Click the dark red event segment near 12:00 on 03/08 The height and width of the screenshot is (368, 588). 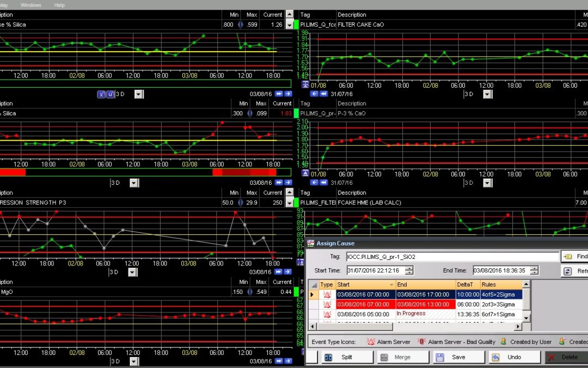236,172
